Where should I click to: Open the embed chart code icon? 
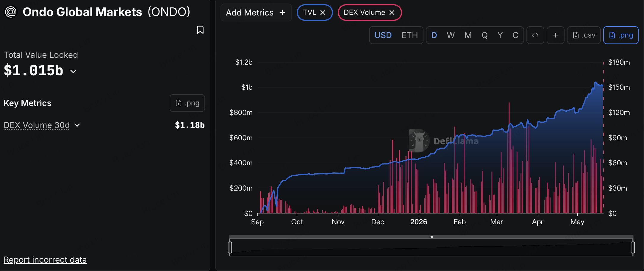click(535, 35)
